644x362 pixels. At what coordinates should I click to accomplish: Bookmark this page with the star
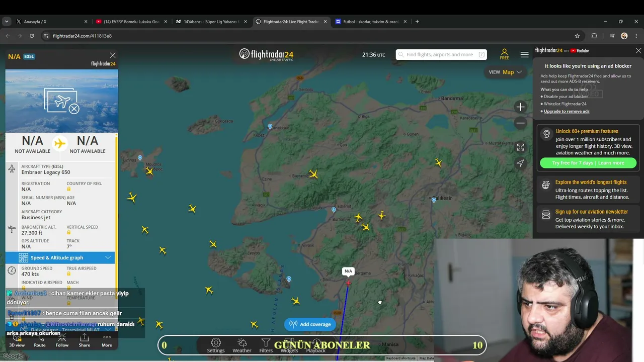(x=577, y=36)
